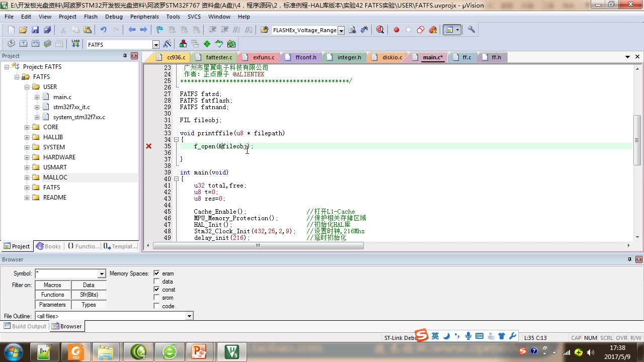Save the current file
The height and width of the screenshot is (362, 644).
pyautogui.click(x=35, y=30)
